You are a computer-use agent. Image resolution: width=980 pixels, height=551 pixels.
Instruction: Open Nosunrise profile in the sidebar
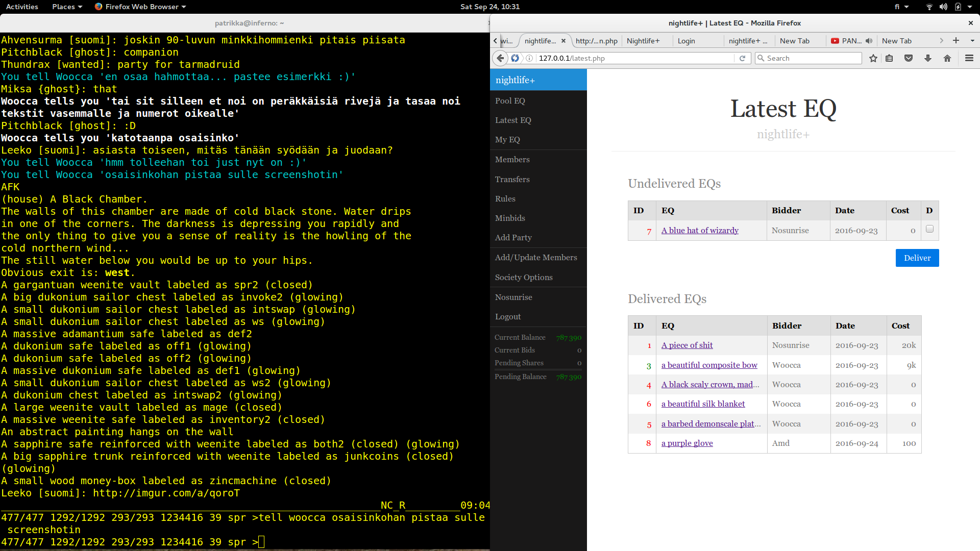coord(513,297)
